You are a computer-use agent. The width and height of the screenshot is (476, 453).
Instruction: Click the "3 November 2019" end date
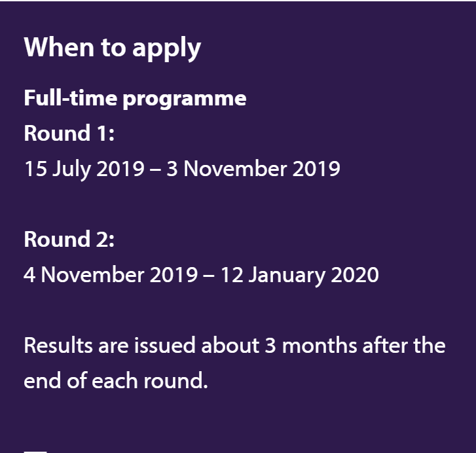pos(261,169)
